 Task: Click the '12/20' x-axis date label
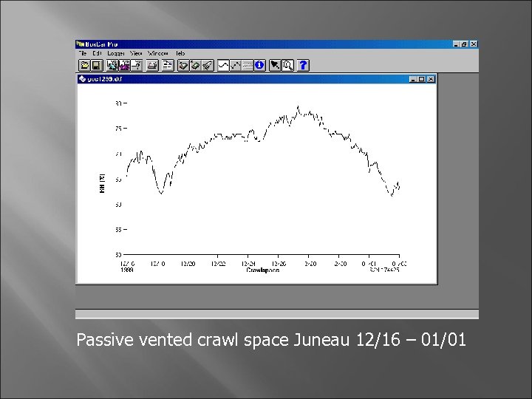click(x=188, y=264)
